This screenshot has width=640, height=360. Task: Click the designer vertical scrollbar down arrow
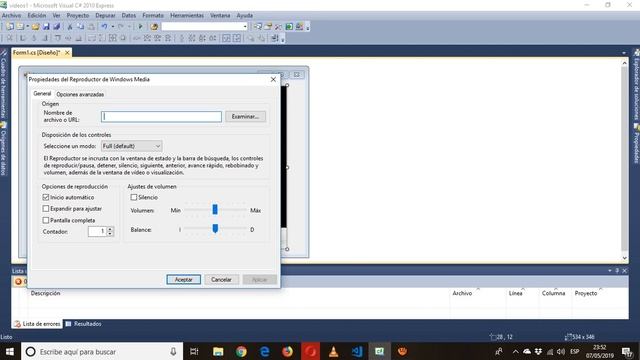[624, 258]
